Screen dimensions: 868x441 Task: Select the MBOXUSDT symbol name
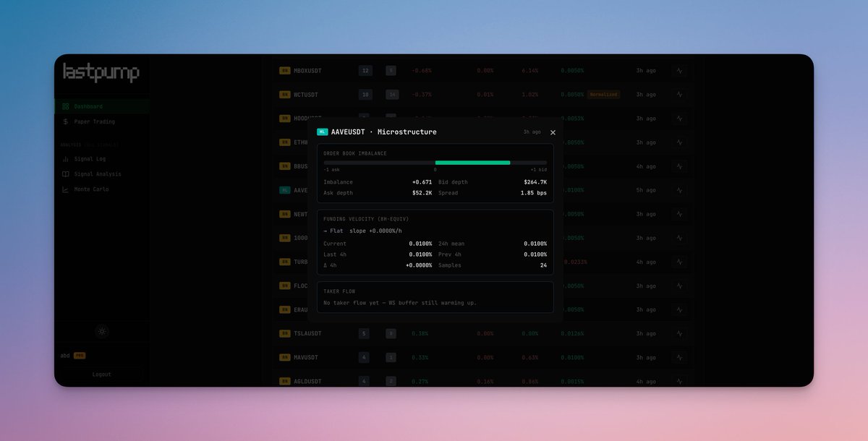coord(307,71)
